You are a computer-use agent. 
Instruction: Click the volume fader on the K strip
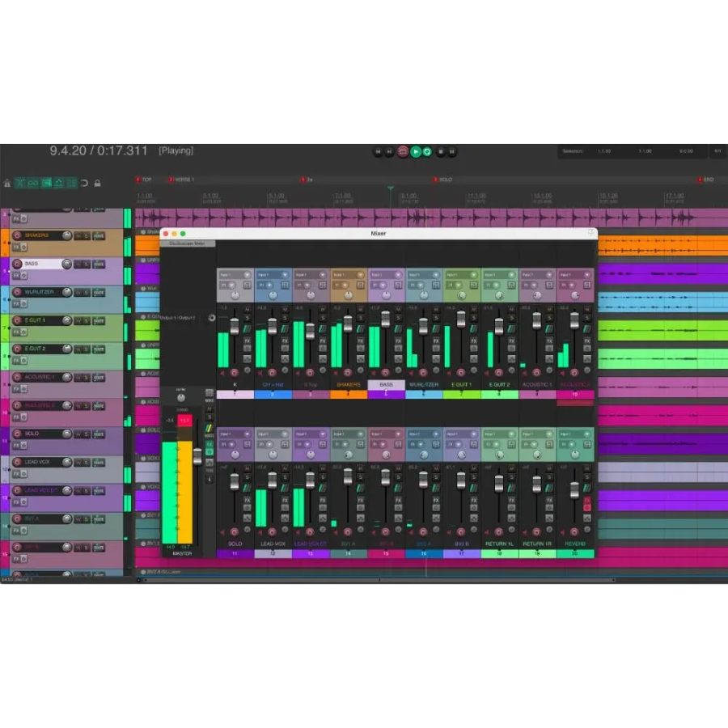235,327
